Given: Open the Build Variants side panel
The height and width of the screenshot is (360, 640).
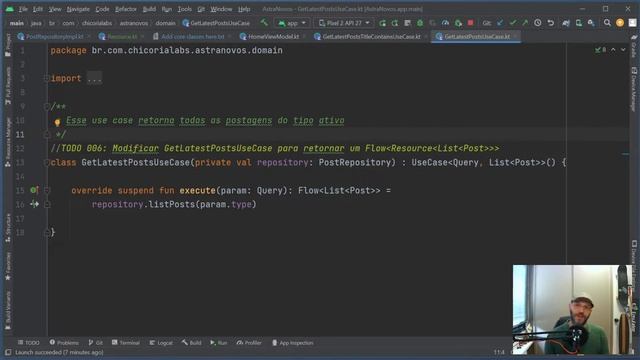Looking at the screenshot, I should 8,309.
